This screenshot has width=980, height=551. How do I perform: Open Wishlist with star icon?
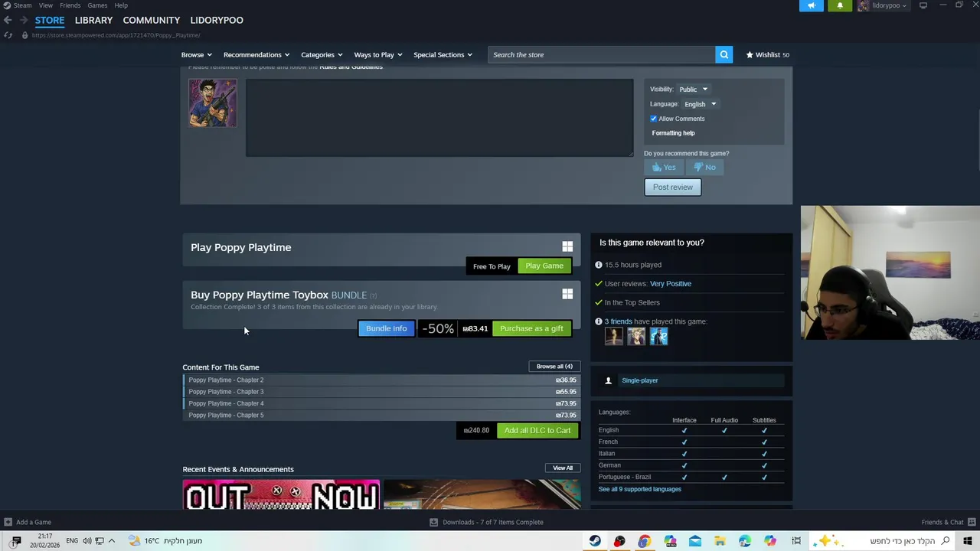pyautogui.click(x=767, y=54)
